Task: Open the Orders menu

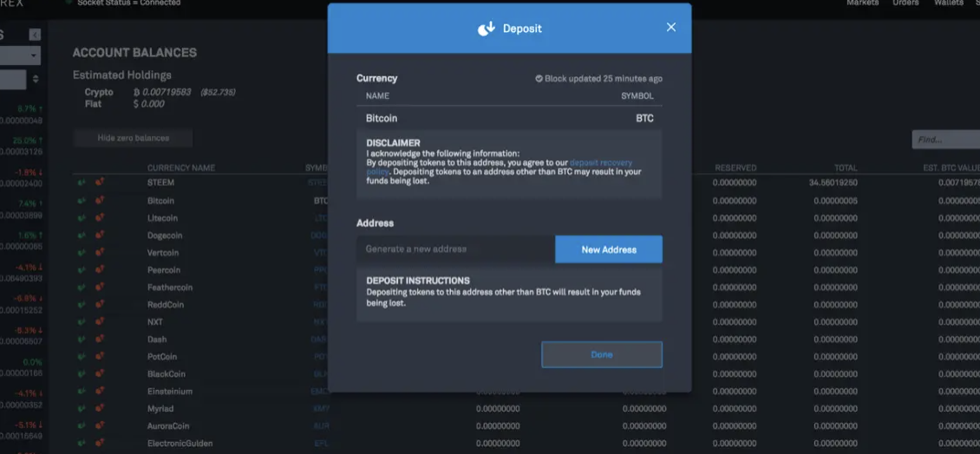Action: [905, 3]
